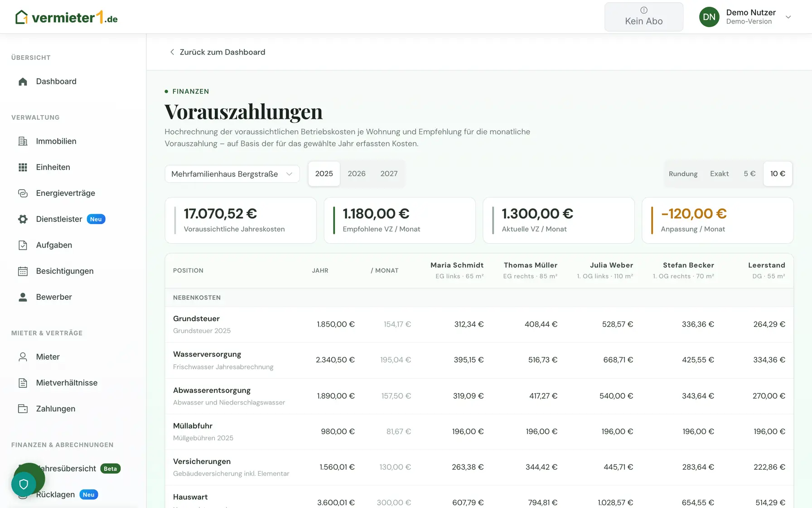Click the Bewerber person icon
The height and width of the screenshot is (508, 812).
[x=23, y=297]
